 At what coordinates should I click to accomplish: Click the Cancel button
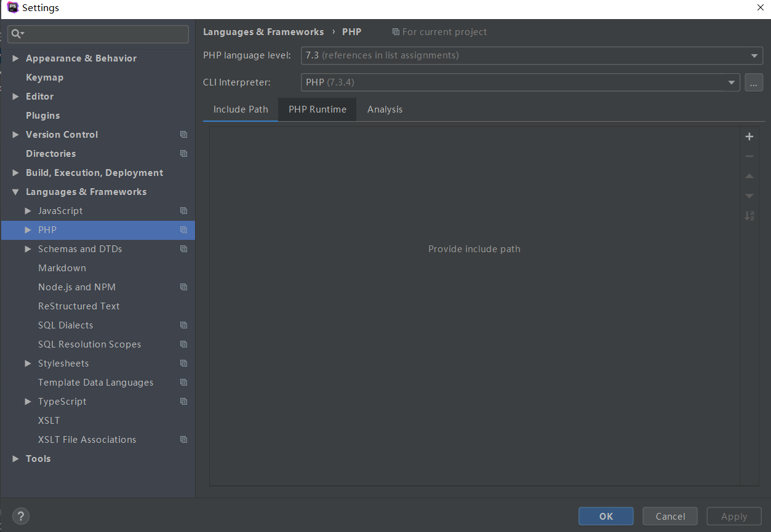point(670,516)
